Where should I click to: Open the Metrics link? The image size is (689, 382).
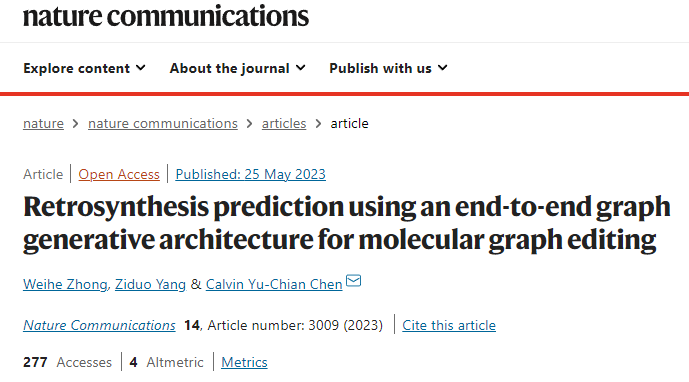244,362
